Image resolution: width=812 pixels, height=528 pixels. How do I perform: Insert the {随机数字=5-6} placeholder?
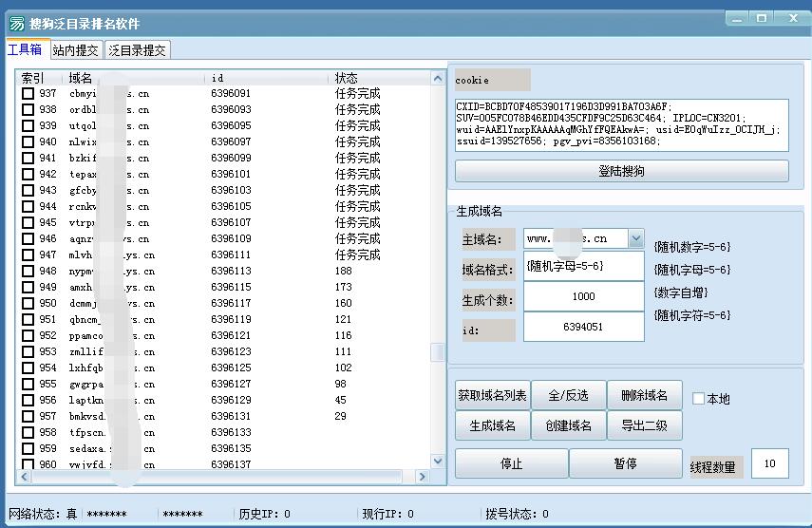click(691, 247)
